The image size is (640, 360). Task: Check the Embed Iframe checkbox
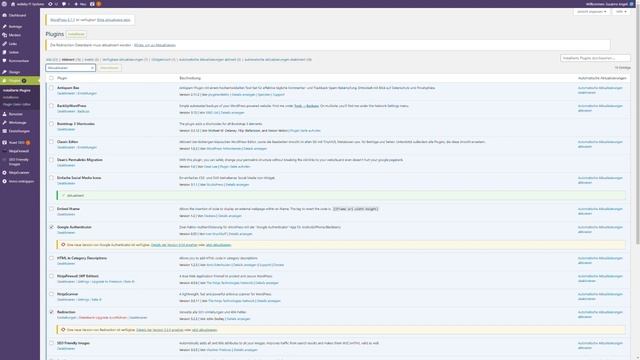pyautogui.click(x=51, y=209)
